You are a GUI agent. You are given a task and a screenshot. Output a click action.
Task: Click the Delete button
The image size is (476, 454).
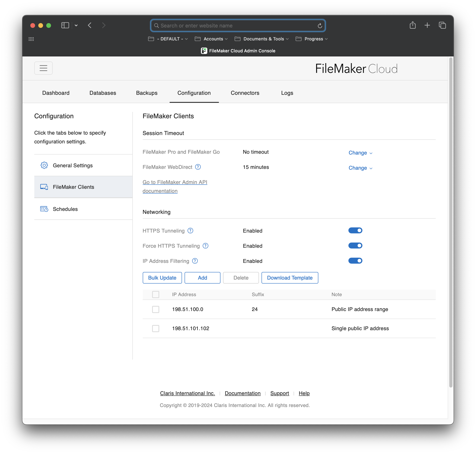click(241, 278)
